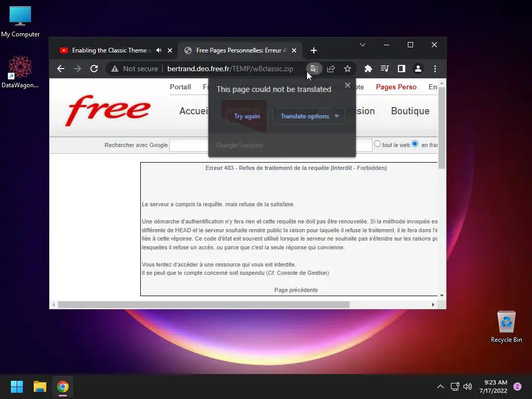The image size is (532, 399).
Task: Close the Enabling the Classic Theme tab
Action: 170,50
